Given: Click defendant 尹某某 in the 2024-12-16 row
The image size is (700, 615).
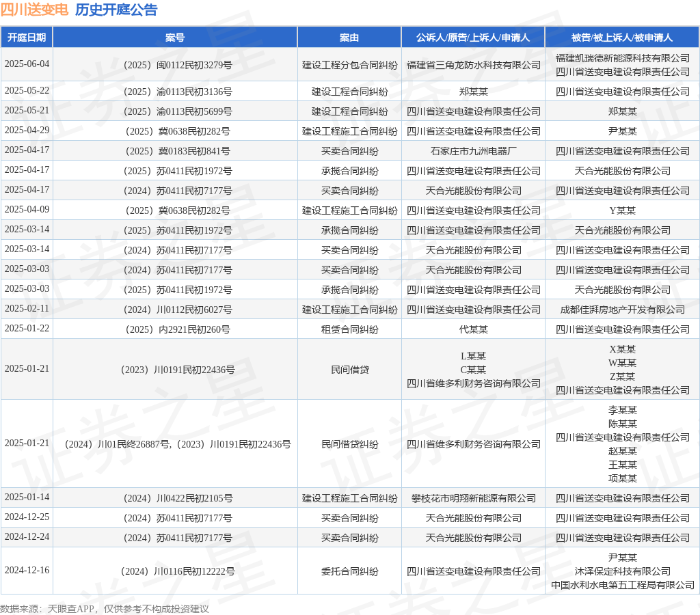Looking at the screenshot, I should [x=622, y=558].
